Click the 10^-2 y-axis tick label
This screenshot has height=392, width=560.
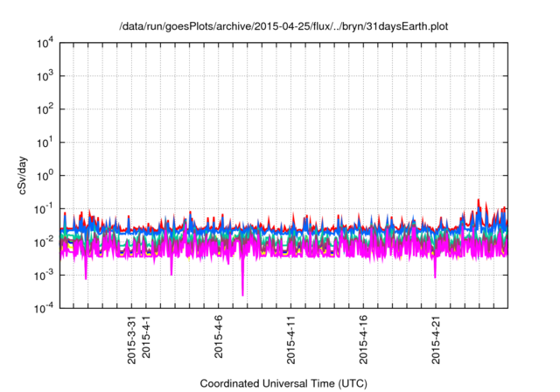[44, 241]
